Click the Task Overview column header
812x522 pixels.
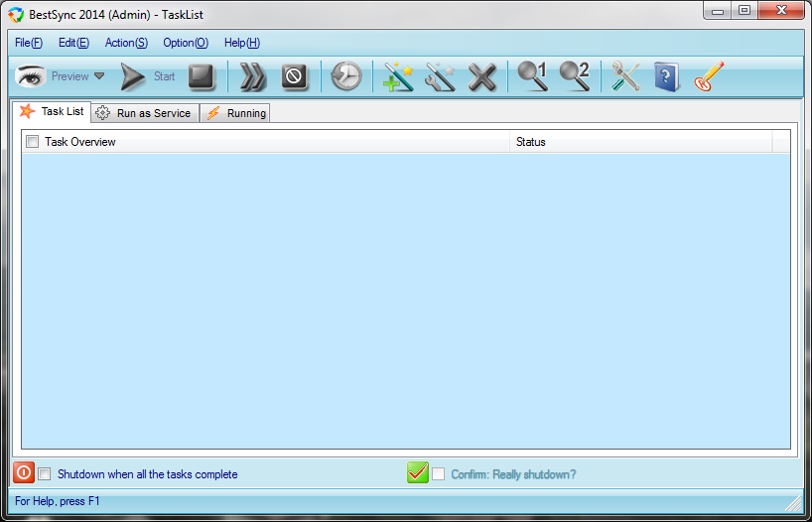click(x=266, y=141)
